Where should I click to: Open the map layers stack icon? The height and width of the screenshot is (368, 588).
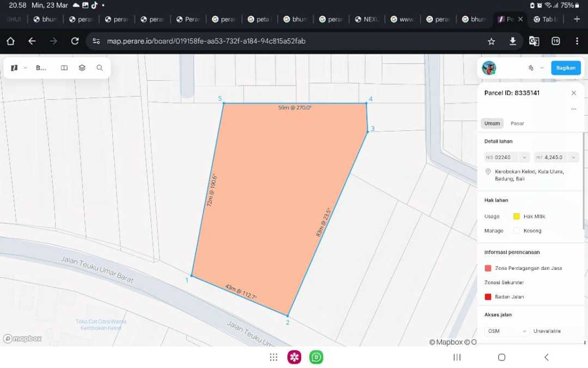click(82, 68)
